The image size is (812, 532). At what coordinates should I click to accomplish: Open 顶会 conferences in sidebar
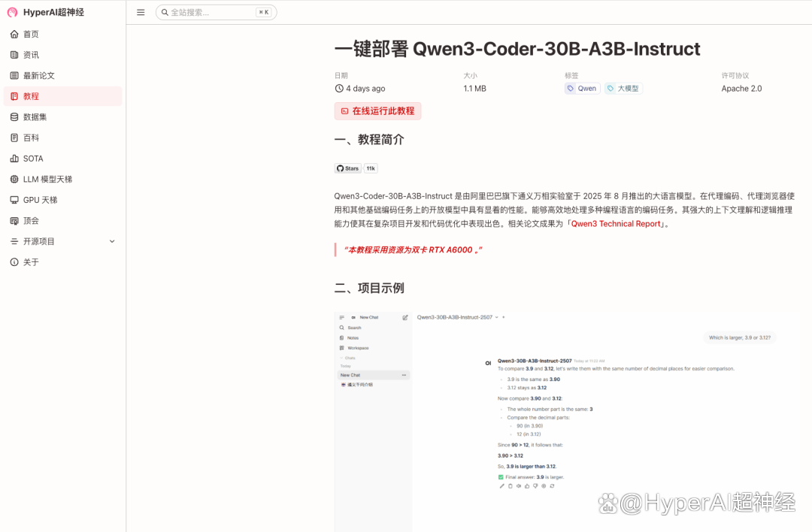[x=31, y=221]
